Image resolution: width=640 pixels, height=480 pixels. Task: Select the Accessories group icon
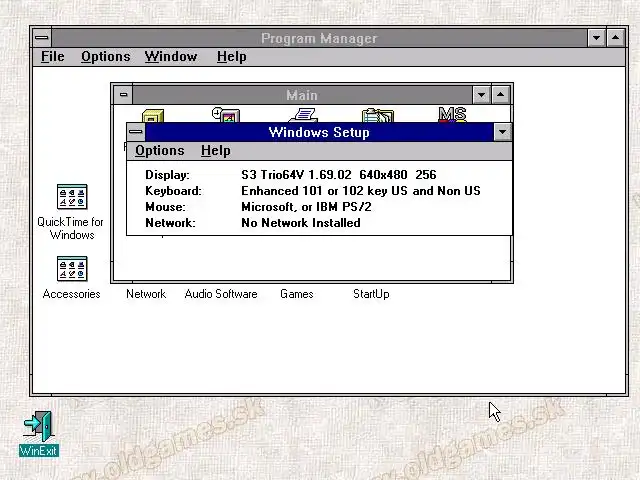72,269
